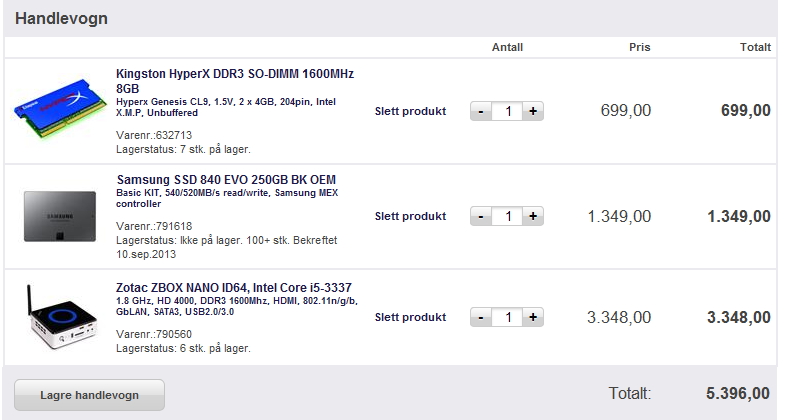Viewport: 785px width, 420px height.
Task: Decrease quantity of Zotac ZBOX NANO
Action: click(481, 317)
